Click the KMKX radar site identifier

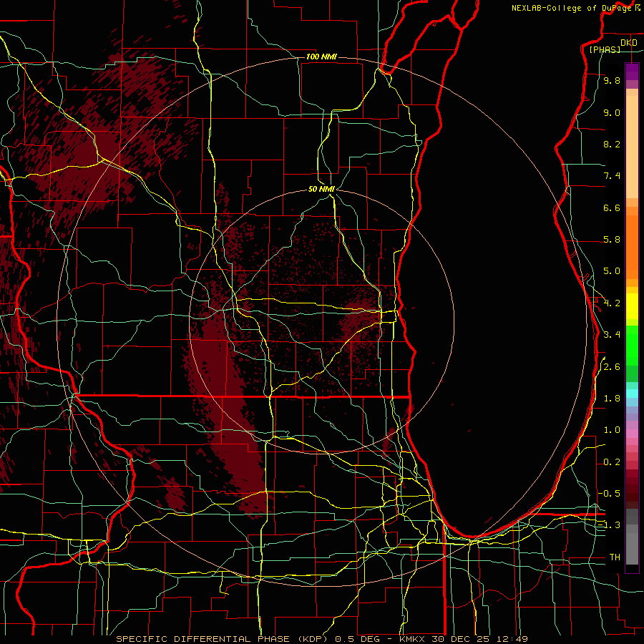pyautogui.click(x=414, y=639)
